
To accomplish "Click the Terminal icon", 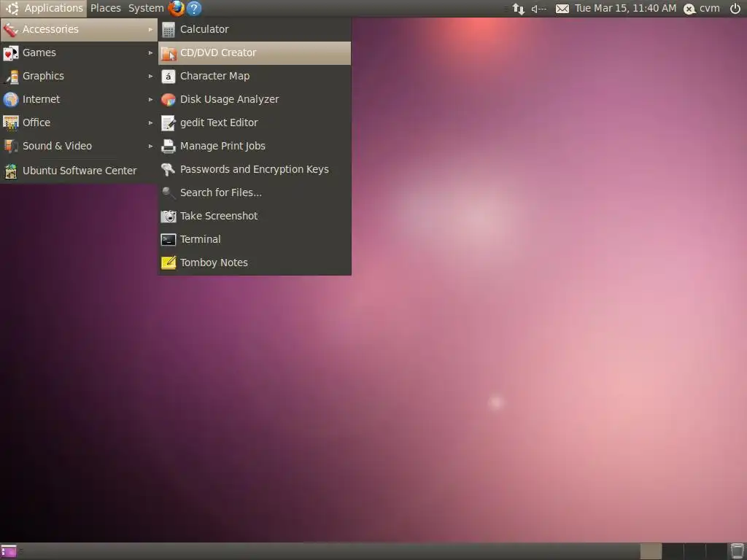I will [x=169, y=239].
